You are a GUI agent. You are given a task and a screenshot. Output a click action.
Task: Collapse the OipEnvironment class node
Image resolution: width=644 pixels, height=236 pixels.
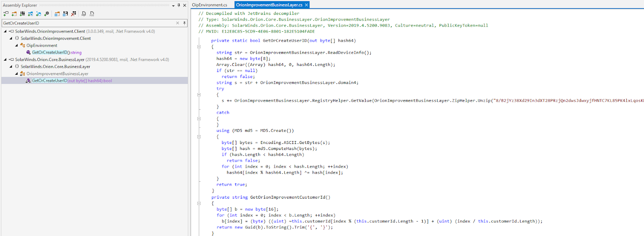pyautogui.click(x=17, y=45)
